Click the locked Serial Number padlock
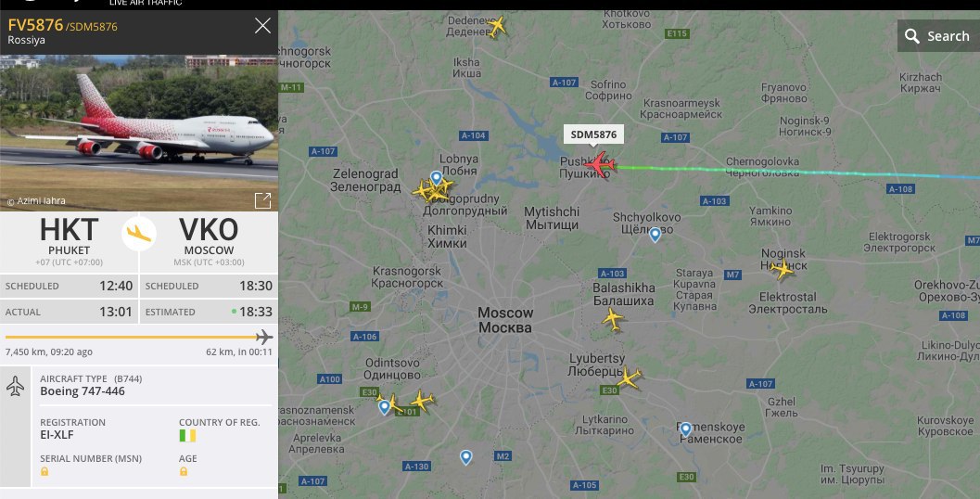The height and width of the screenshot is (499, 980). pos(45,471)
